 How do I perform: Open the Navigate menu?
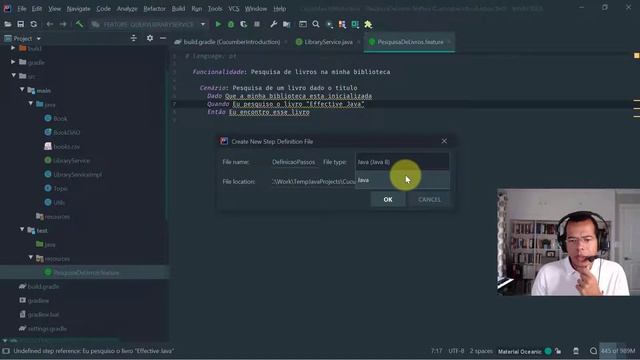[78, 9]
